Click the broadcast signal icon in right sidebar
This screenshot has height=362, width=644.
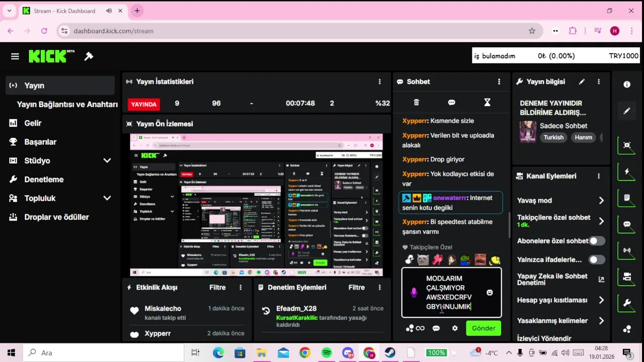[x=627, y=250]
